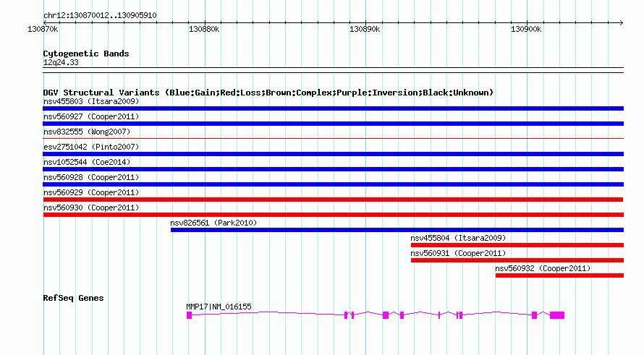The image size is (644, 355).
Task: Click the ruler's right arrowhead
Action: [x=621, y=23]
